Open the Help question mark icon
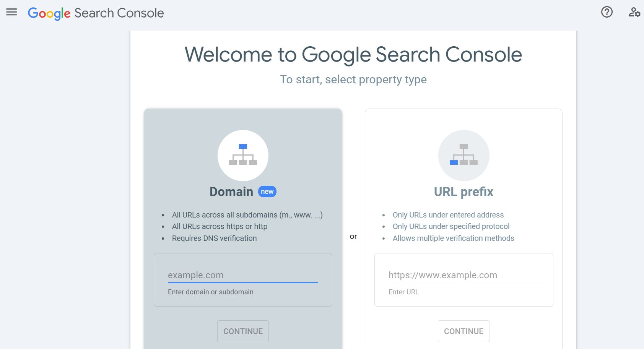Viewport: 644px width, 349px height. click(607, 12)
